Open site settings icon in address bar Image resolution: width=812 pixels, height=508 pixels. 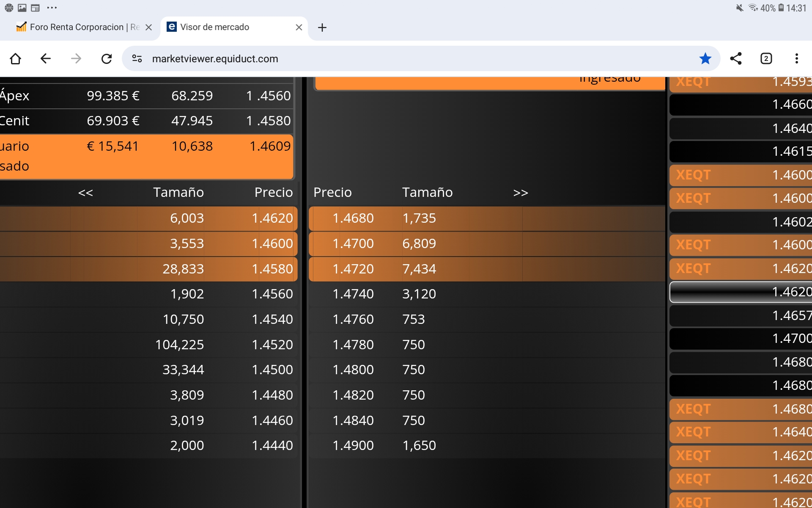pyautogui.click(x=137, y=58)
